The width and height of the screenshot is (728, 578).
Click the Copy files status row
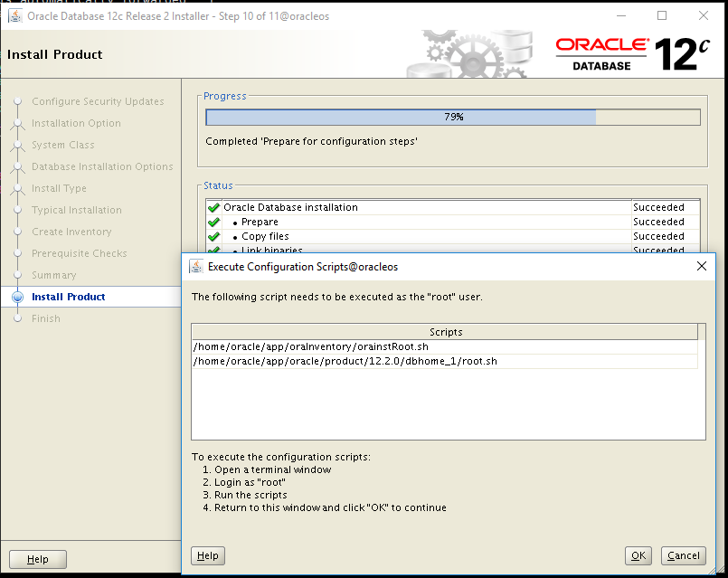pos(453,236)
